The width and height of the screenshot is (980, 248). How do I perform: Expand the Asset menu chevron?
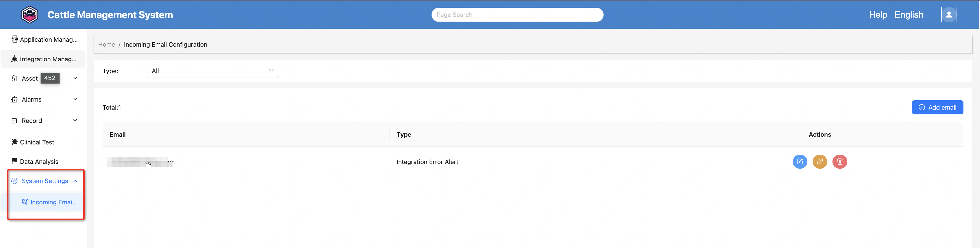click(x=75, y=78)
